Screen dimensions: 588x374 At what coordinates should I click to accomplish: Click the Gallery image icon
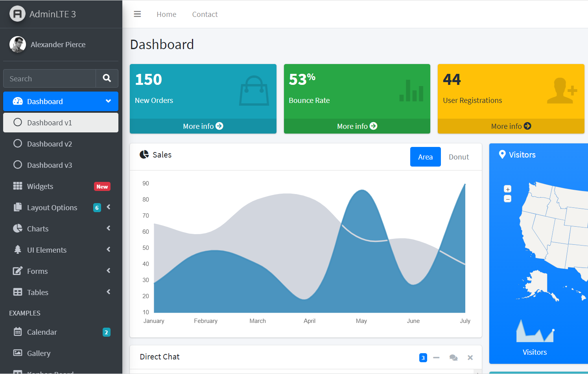(18, 353)
